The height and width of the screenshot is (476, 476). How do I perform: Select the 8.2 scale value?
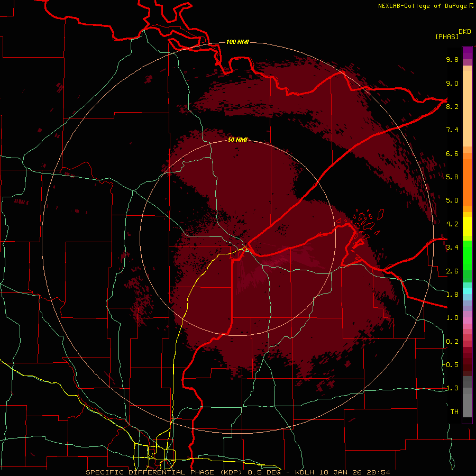click(452, 106)
